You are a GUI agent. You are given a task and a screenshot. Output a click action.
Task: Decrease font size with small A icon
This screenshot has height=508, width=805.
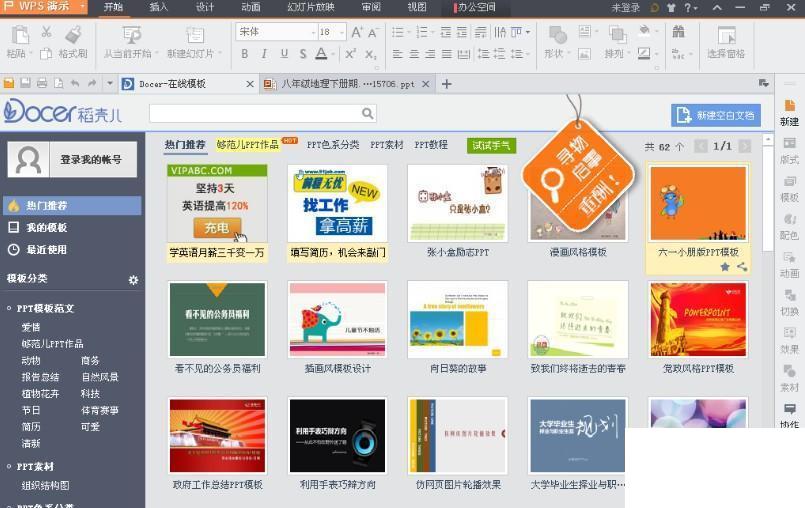point(373,33)
